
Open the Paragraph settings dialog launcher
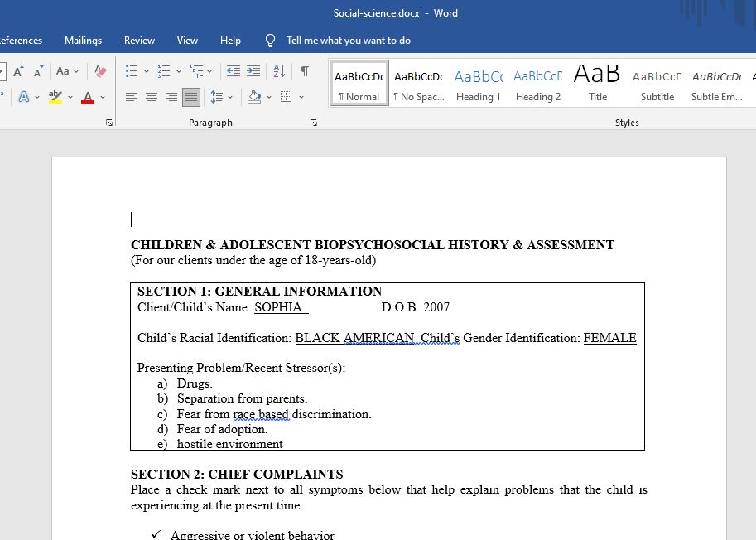click(314, 123)
